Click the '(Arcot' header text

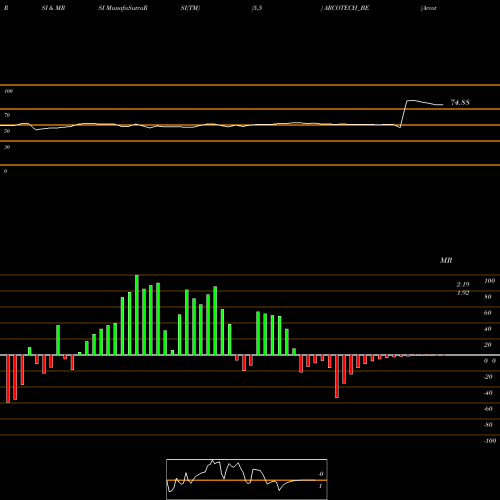[429, 8]
